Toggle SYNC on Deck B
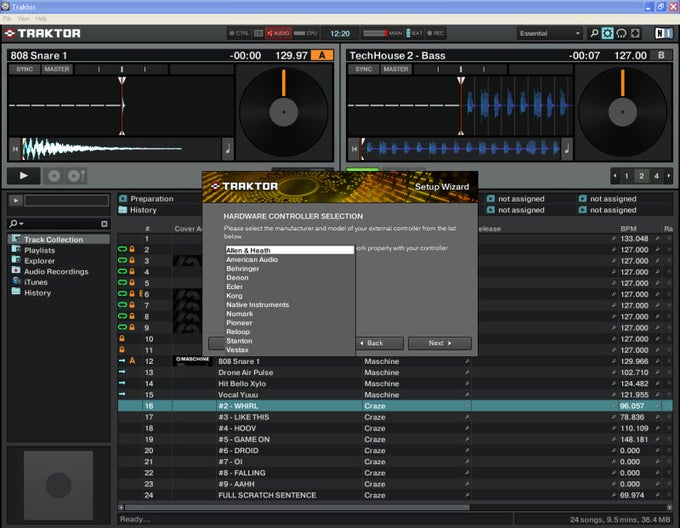This screenshot has height=528, width=680. click(x=364, y=69)
